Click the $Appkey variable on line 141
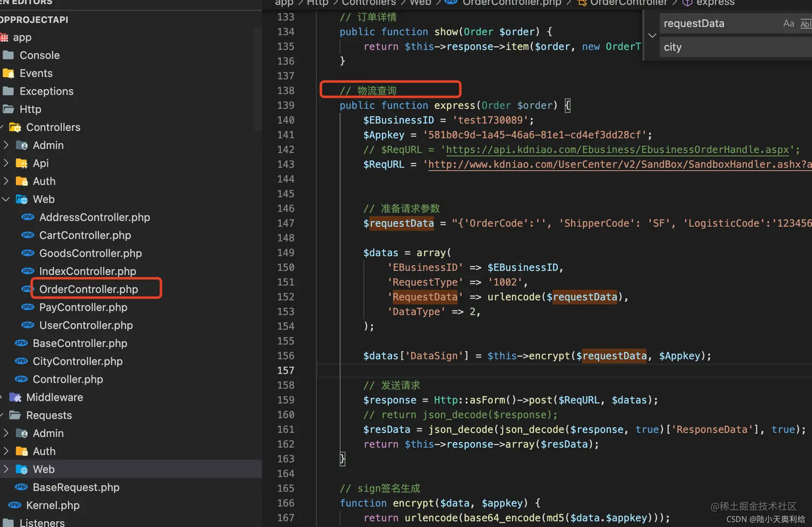Viewport: 812px width, 527px height. (x=384, y=135)
